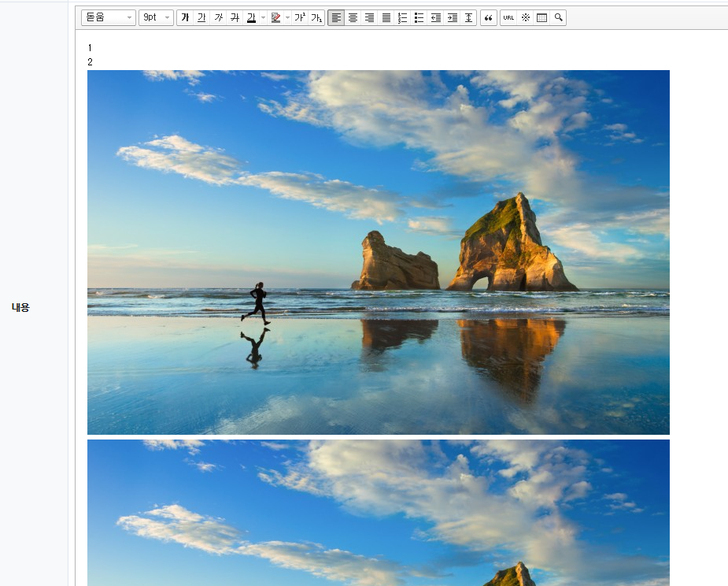Apply the font color
The height and width of the screenshot is (586, 728).
(251, 17)
